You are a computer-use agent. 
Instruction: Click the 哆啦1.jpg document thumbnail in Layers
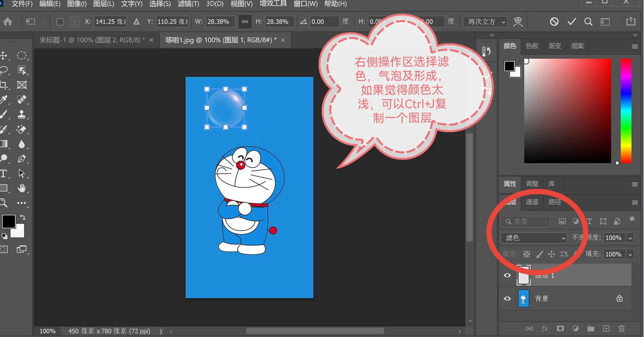(523, 298)
